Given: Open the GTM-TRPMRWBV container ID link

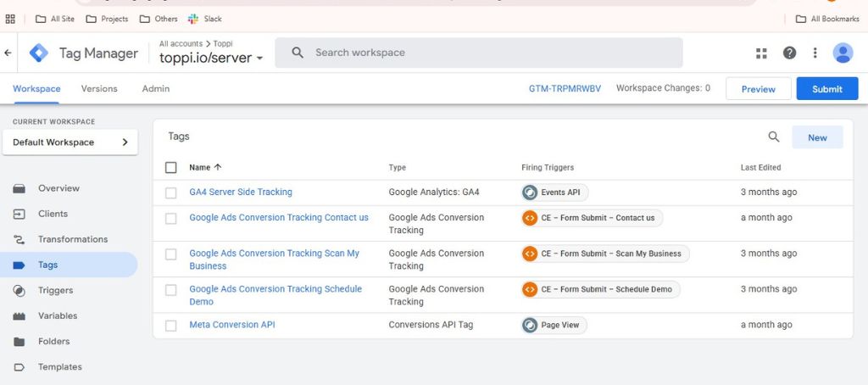Looking at the screenshot, I should coord(565,88).
